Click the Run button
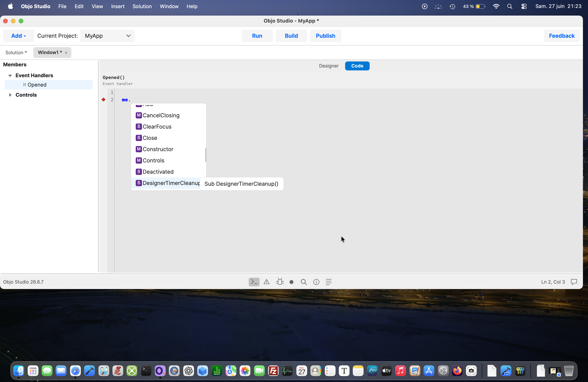 click(x=257, y=36)
